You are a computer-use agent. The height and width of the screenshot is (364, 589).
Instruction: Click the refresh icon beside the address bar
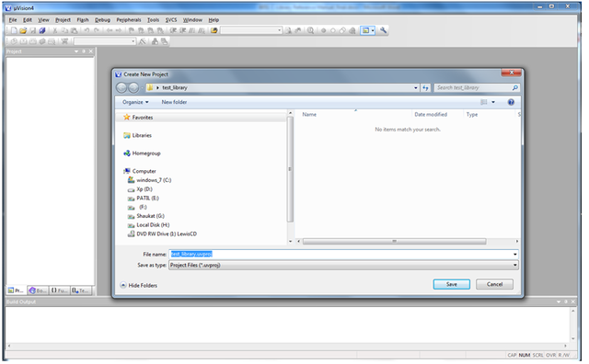click(x=425, y=88)
